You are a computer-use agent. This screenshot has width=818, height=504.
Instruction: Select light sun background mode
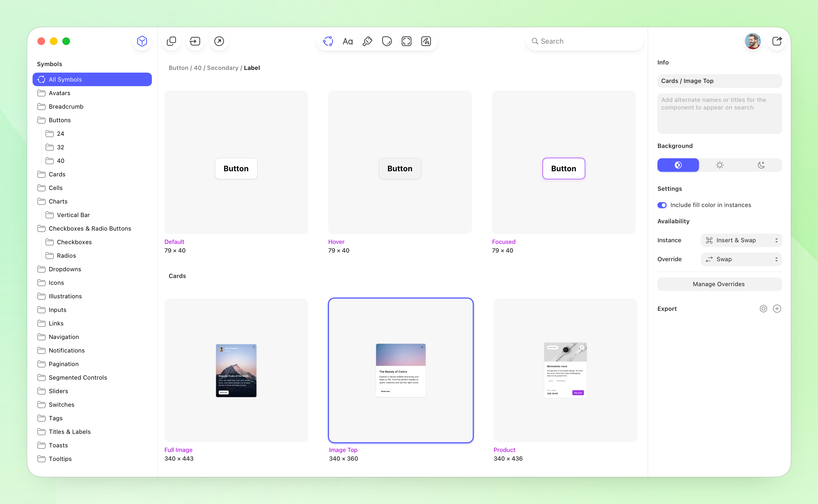click(720, 165)
